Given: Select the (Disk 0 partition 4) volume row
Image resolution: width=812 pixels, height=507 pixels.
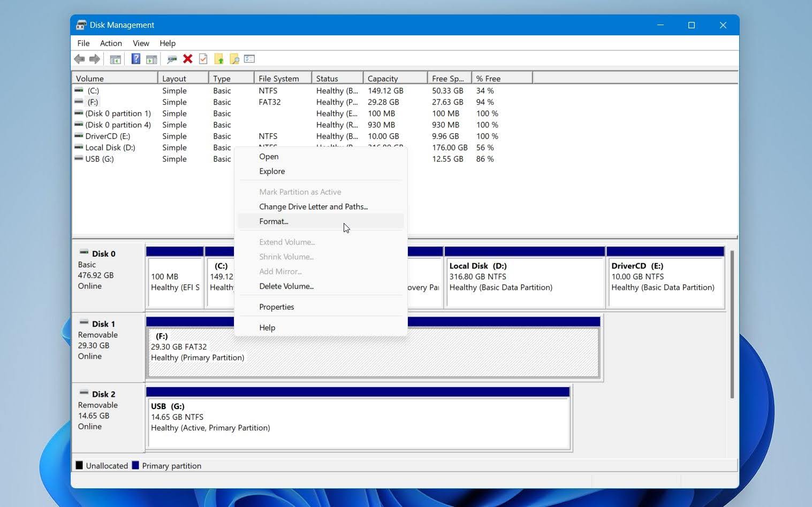Looking at the screenshot, I should pos(118,125).
